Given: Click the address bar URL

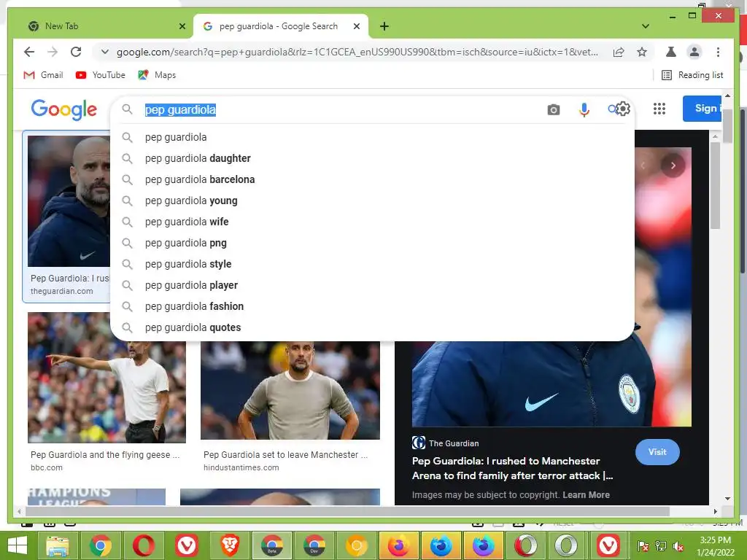Looking at the screenshot, I should [357, 52].
